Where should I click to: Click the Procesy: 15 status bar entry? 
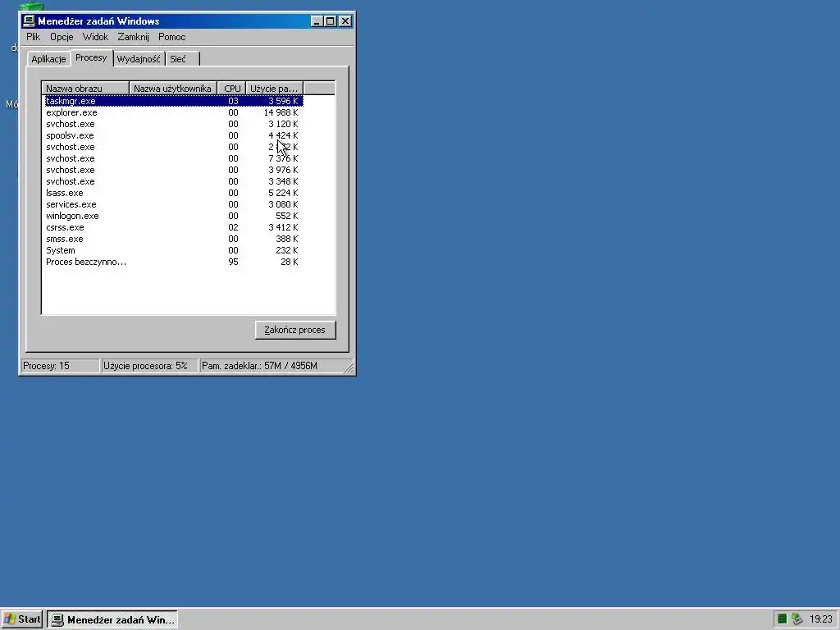[60, 366]
